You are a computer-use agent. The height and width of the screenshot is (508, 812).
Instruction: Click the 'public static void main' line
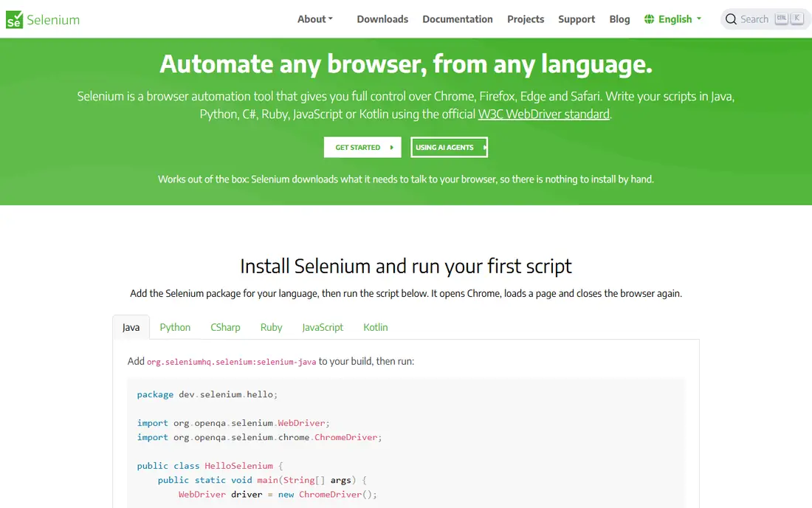262,480
